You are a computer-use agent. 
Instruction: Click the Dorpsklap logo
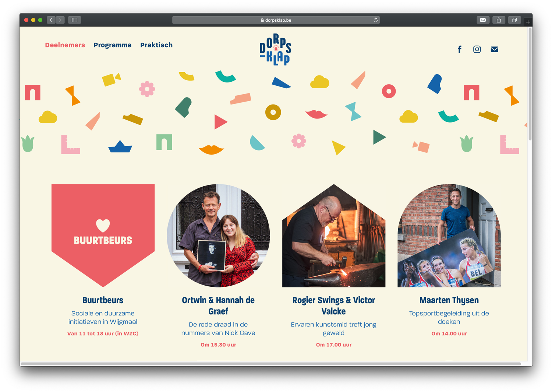tap(276, 49)
